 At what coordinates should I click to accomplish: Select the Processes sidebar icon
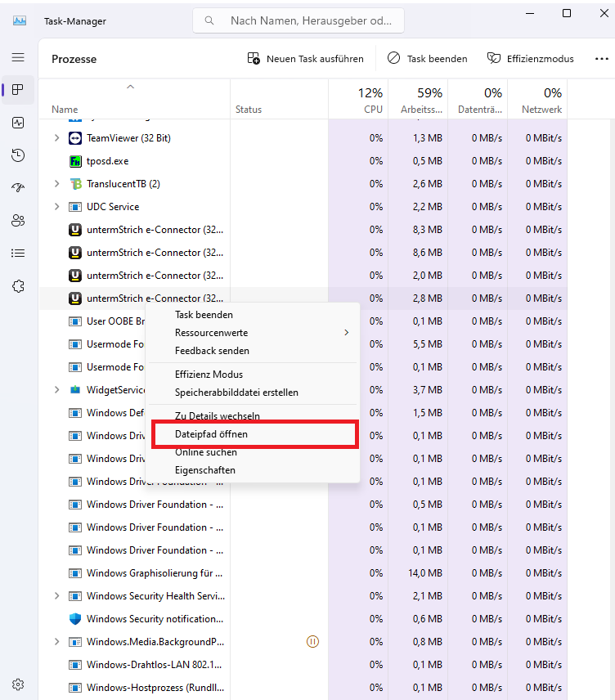coord(18,90)
